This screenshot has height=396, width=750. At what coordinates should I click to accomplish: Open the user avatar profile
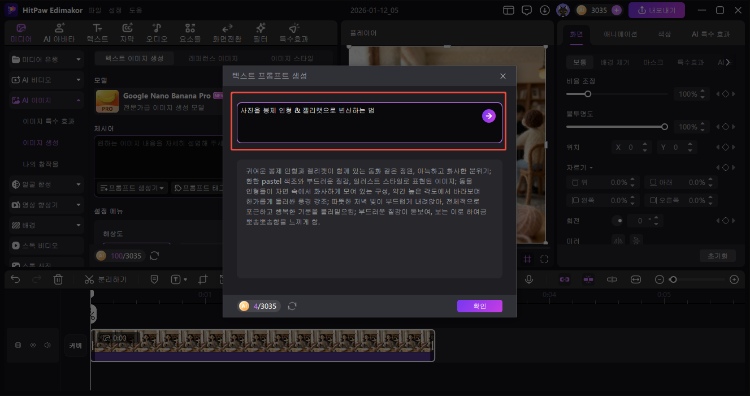(563, 10)
